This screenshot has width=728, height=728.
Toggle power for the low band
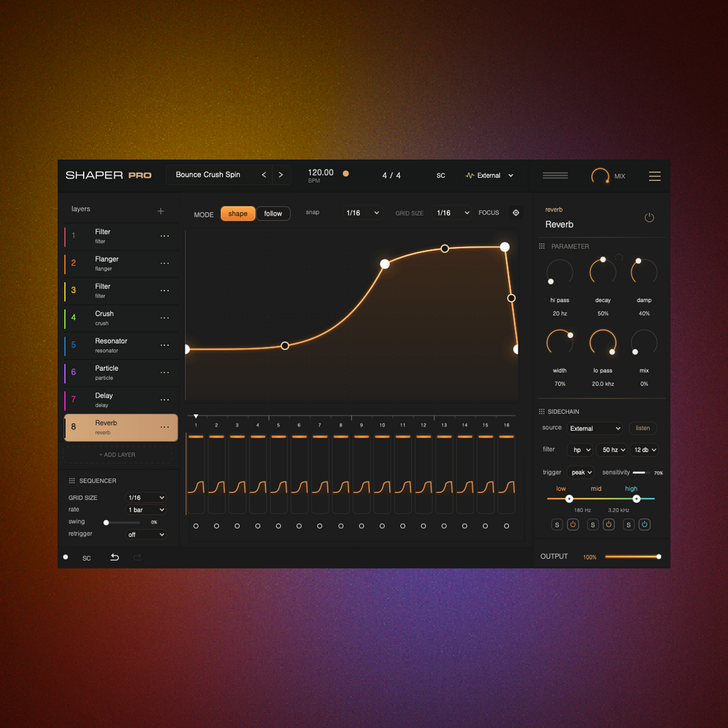[573, 524]
